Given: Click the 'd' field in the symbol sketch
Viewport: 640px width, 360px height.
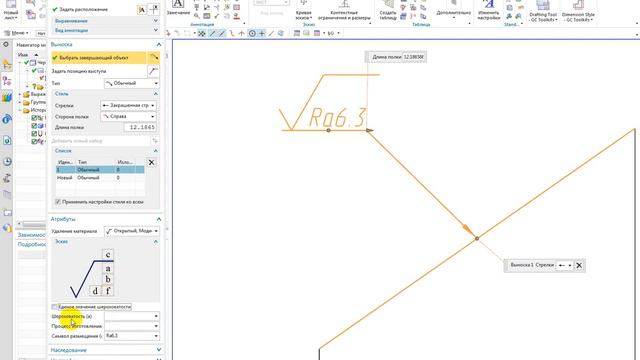Looking at the screenshot, I should (95, 291).
